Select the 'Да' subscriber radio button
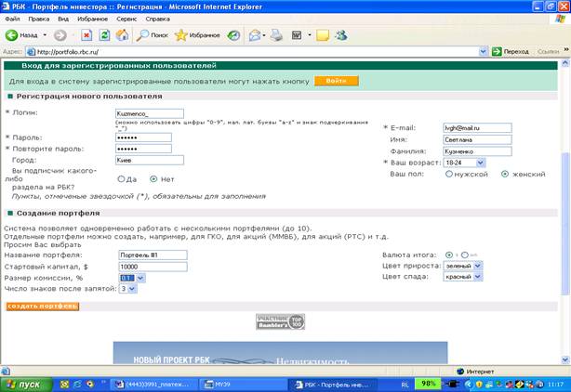This screenshot has height=392, width=571. click(x=121, y=179)
